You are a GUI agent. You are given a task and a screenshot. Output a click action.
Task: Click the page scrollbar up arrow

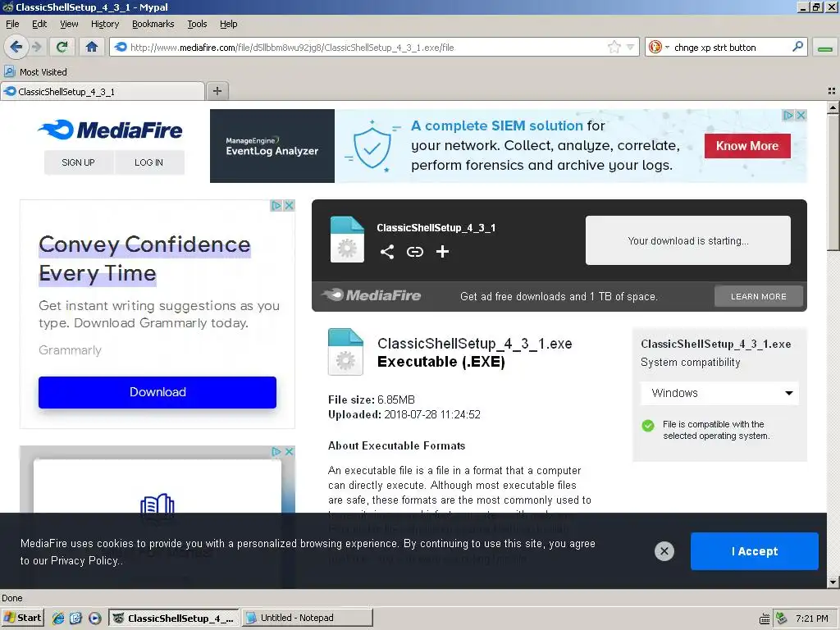tap(833, 107)
